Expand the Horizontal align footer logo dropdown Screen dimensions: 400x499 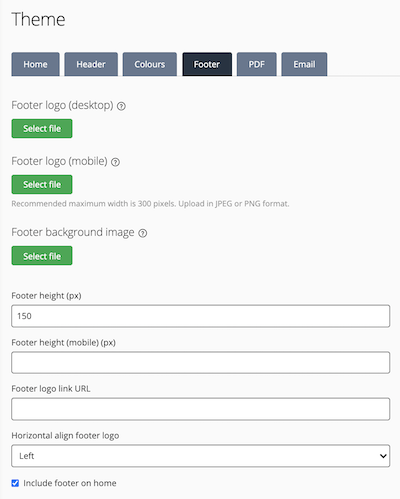point(200,456)
